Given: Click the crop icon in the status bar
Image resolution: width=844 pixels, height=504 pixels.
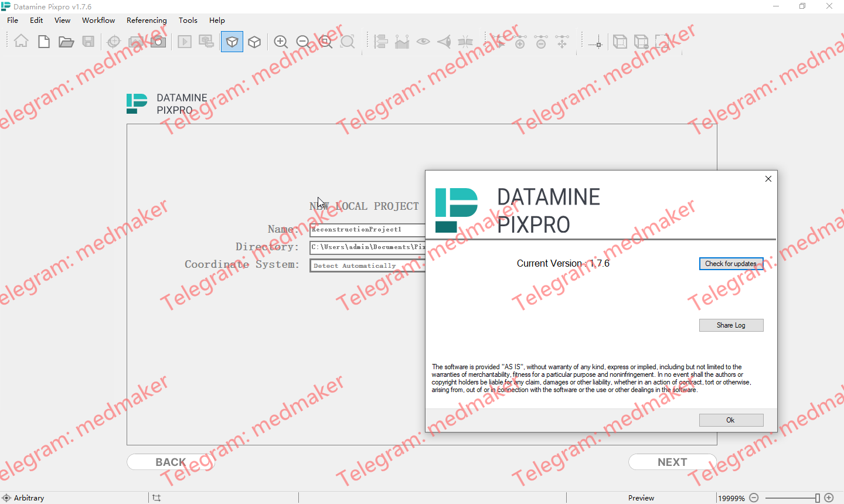Looking at the screenshot, I should pyautogui.click(x=156, y=498).
